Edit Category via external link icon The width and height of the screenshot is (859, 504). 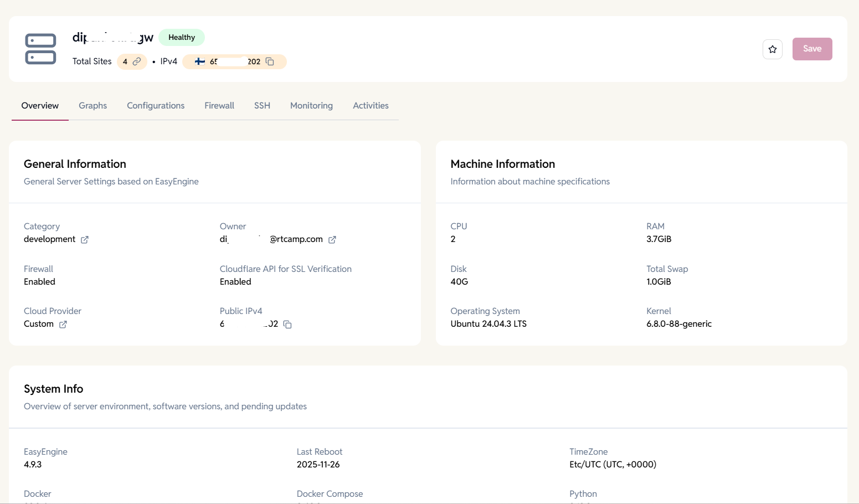pos(85,240)
